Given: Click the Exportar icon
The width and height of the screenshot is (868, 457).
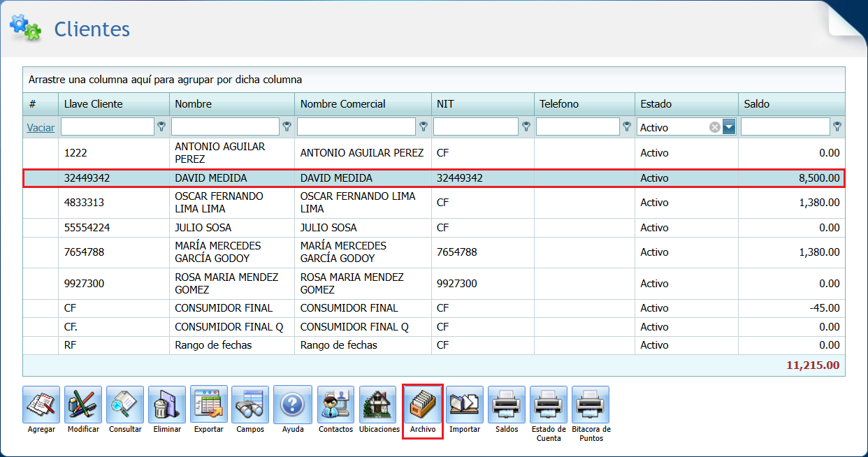Looking at the screenshot, I should pyautogui.click(x=208, y=405).
